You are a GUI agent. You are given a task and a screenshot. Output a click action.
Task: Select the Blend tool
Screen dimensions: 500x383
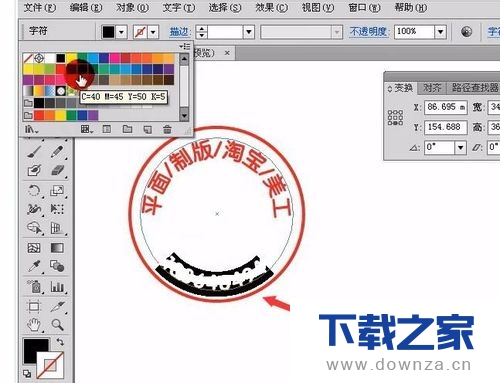coord(57,266)
